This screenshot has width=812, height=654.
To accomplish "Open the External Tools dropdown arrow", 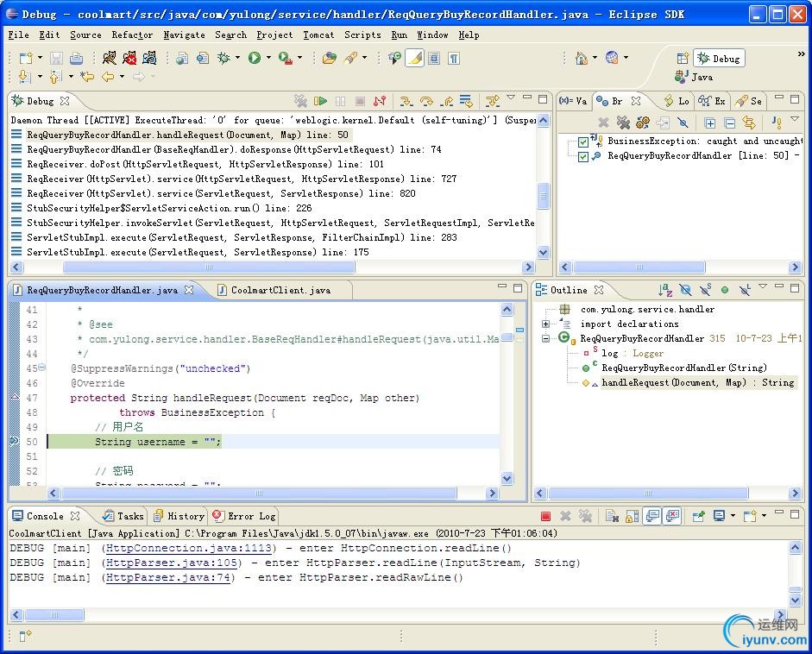I will coord(299,58).
